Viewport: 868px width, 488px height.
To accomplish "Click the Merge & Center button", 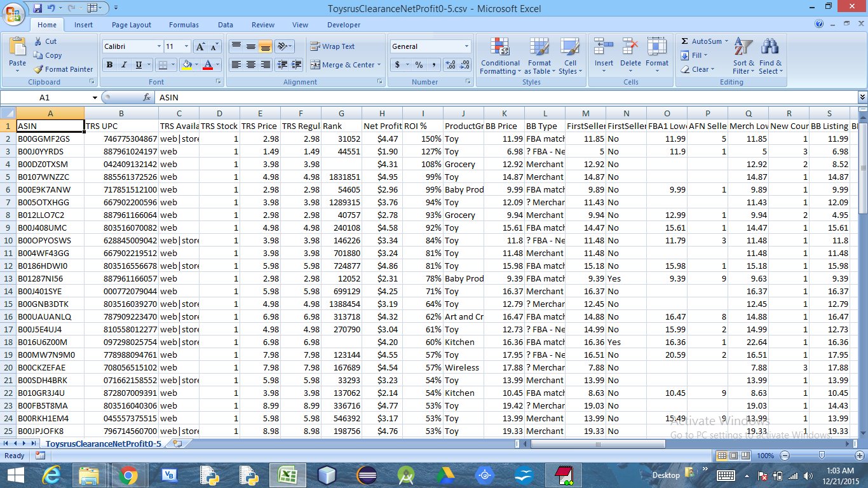I will tap(342, 65).
